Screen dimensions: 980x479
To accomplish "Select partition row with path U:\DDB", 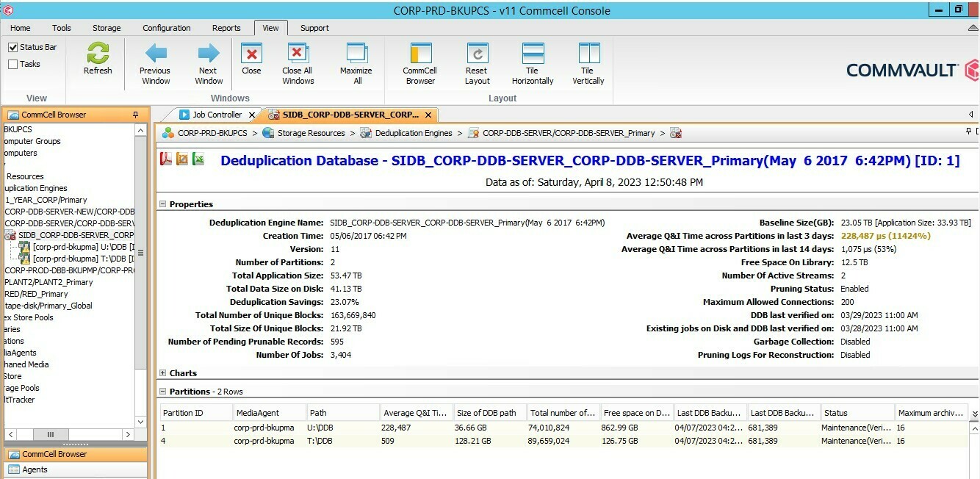I will click(564, 428).
